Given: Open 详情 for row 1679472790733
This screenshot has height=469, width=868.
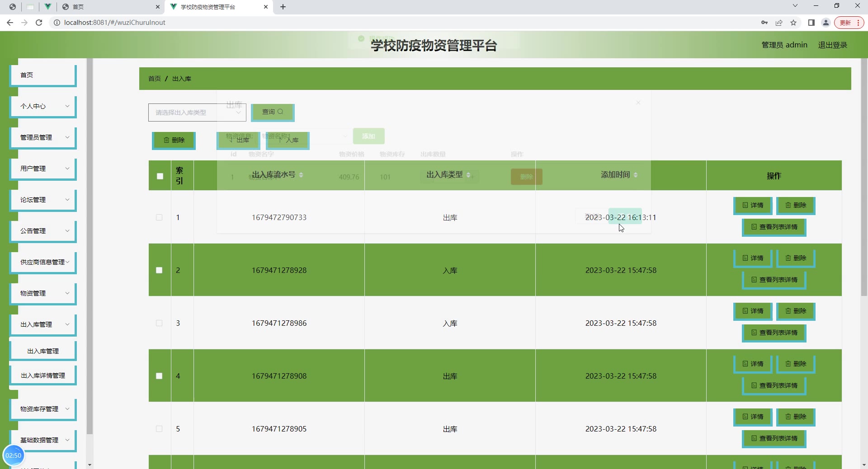Looking at the screenshot, I should point(753,206).
